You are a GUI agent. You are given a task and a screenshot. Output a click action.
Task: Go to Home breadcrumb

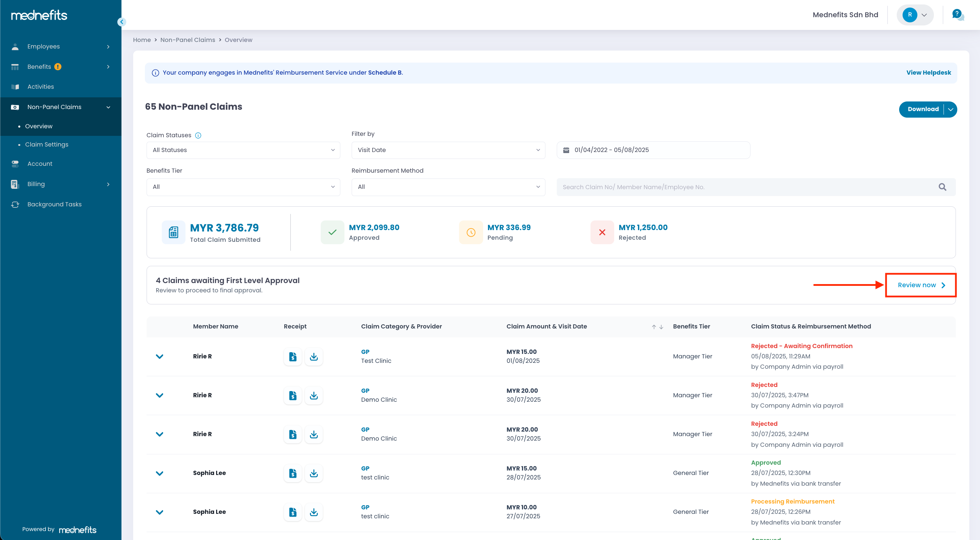tap(142, 40)
